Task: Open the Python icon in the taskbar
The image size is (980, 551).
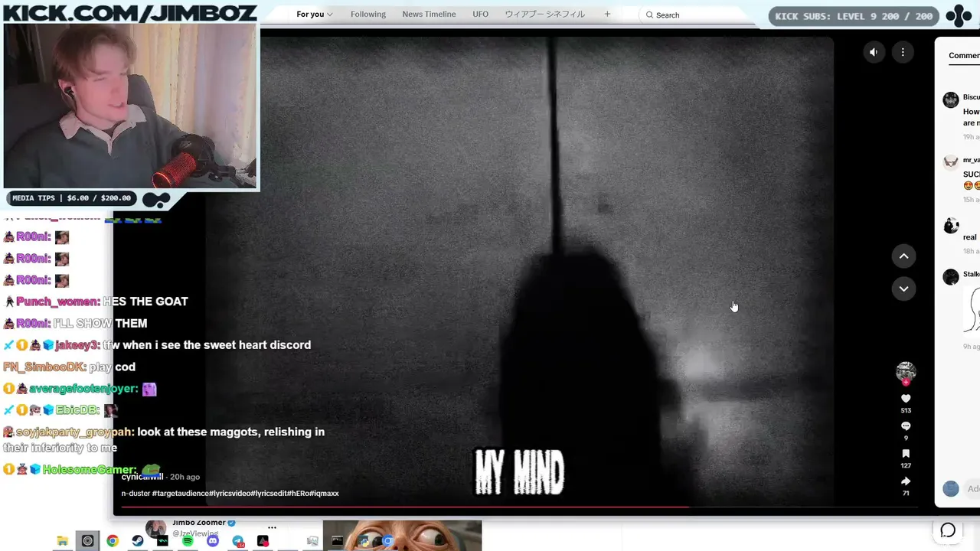Action: (x=363, y=541)
